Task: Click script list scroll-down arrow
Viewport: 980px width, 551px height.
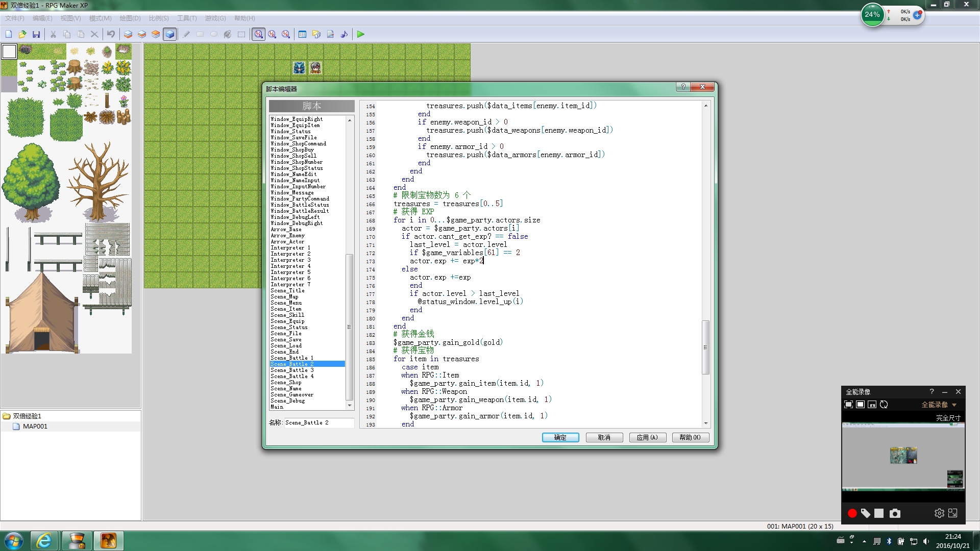Action: click(350, 406)
